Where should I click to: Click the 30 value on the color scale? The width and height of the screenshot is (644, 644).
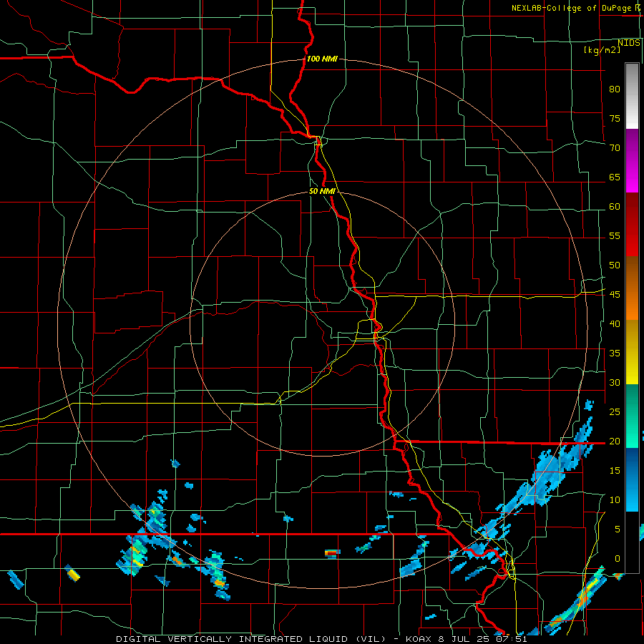(615, 383)
